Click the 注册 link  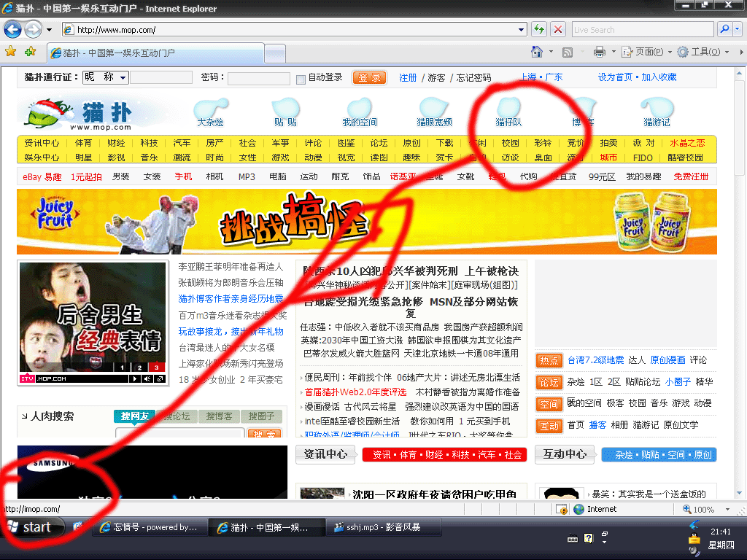point(408,77)
